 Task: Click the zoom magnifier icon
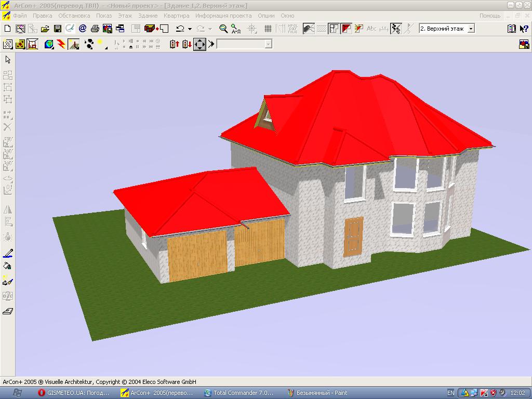(223, 29)
